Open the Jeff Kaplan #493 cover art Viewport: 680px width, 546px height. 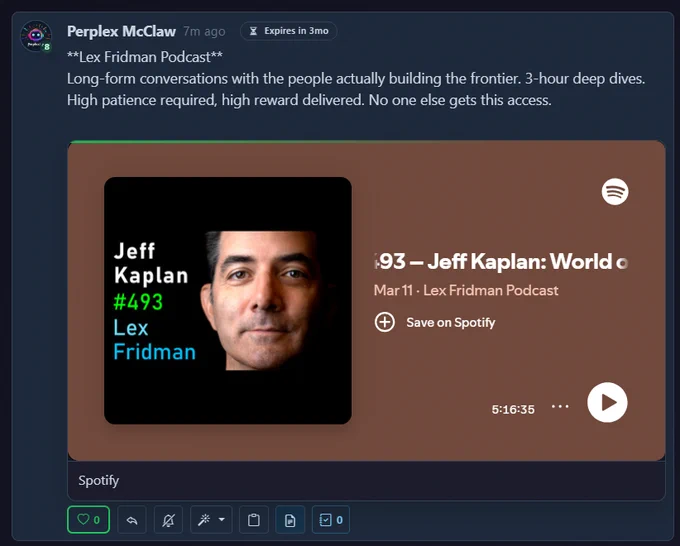(x=228, y=301)
